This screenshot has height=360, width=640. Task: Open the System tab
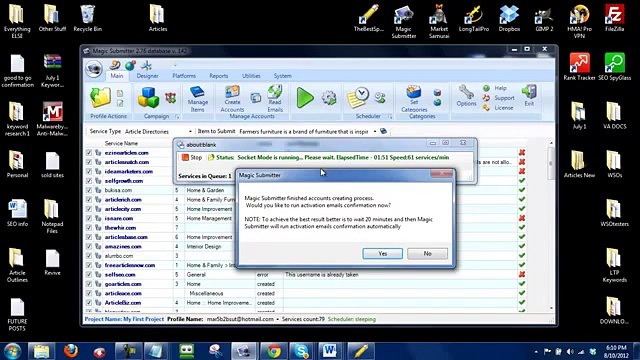pos(282,76)
